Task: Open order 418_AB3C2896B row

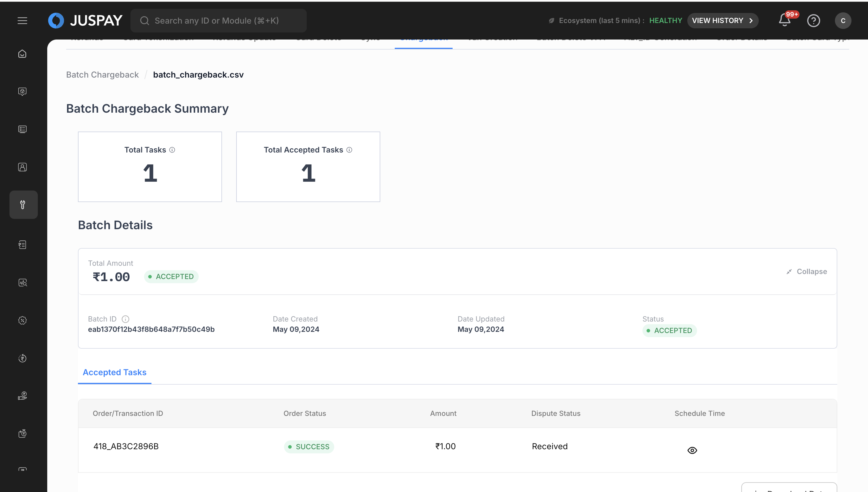Action: (x=126, y=446)
